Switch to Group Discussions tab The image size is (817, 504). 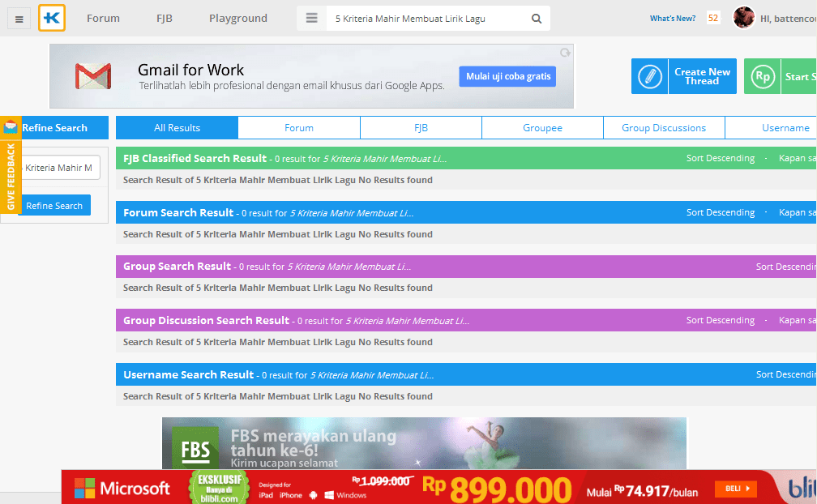coord(664,128)
